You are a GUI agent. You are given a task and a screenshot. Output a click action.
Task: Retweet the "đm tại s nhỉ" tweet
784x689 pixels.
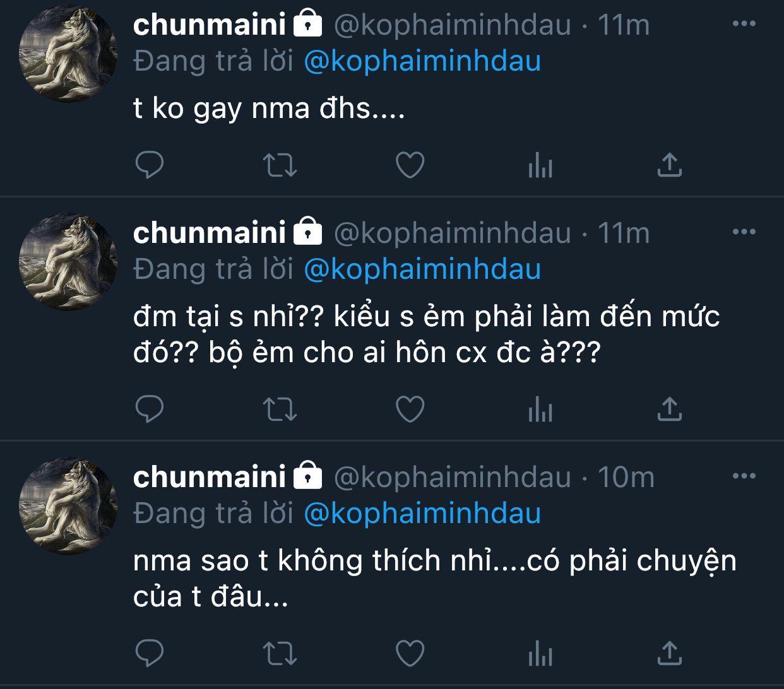tap(279, 409)
